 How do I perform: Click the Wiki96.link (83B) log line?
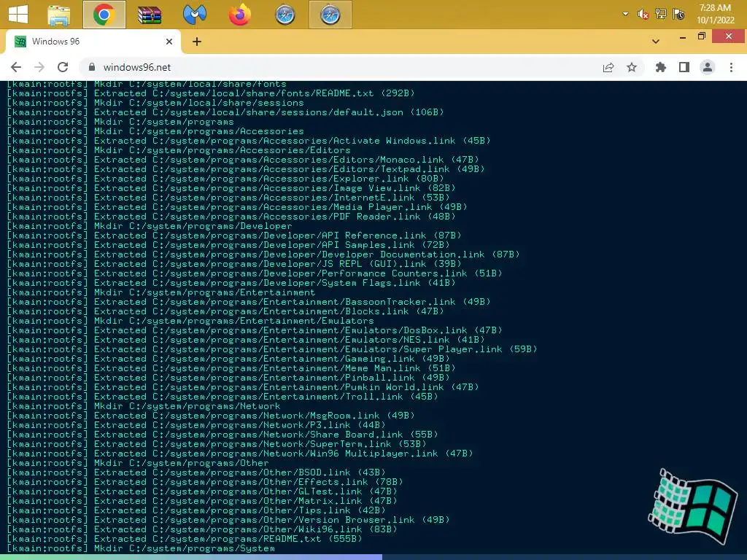(202, 529)
